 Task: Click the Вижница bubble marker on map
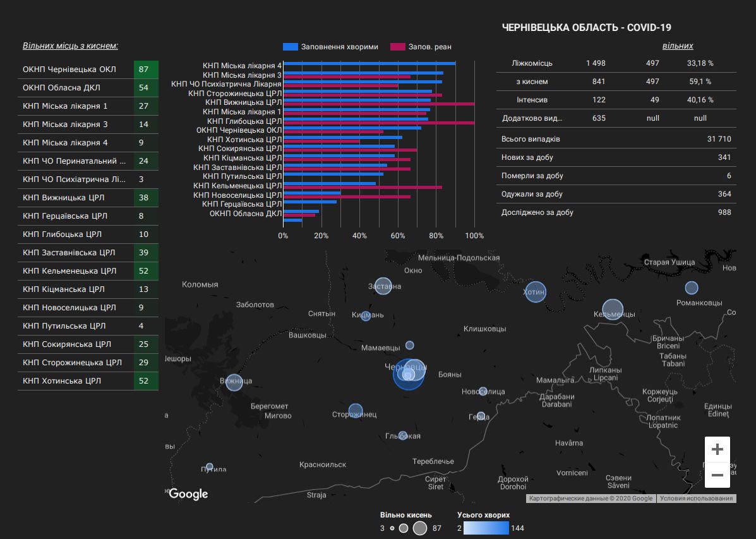coord(234,382)
